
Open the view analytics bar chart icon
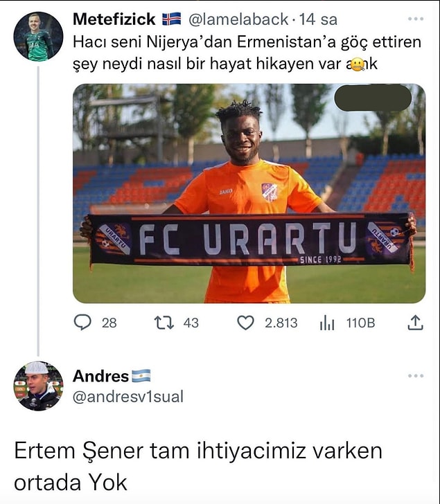pos(327,323)
